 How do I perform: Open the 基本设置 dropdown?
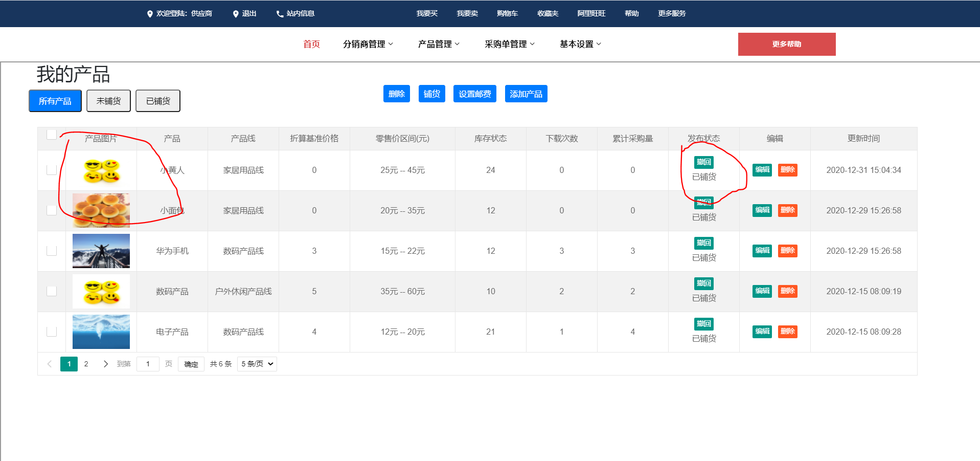tap(579, 44)
